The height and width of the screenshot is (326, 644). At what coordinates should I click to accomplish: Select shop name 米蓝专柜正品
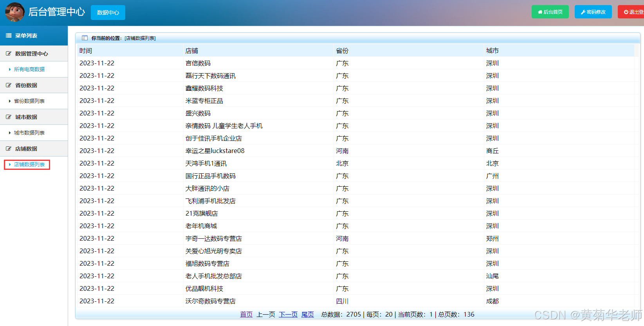coord(204,101)
